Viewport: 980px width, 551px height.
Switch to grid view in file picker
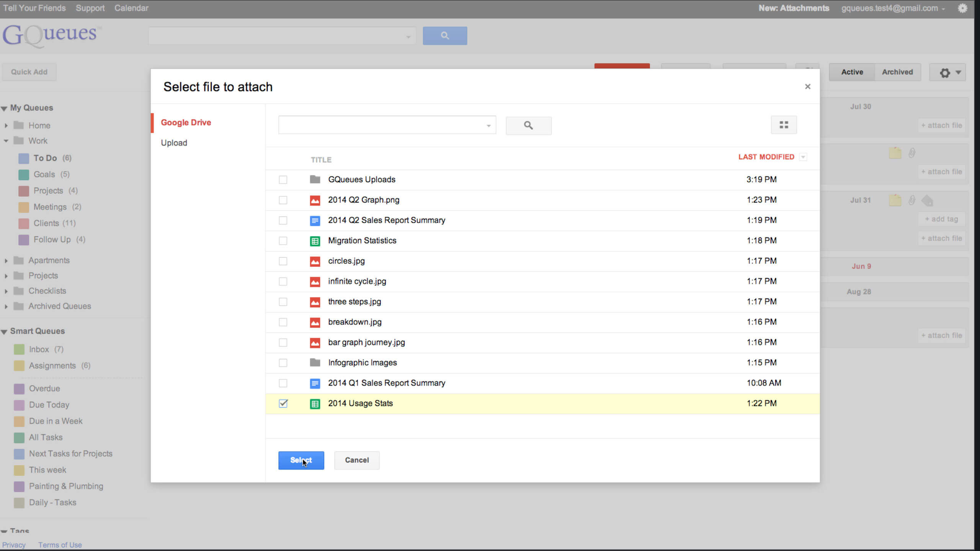[x=784, y=125]
